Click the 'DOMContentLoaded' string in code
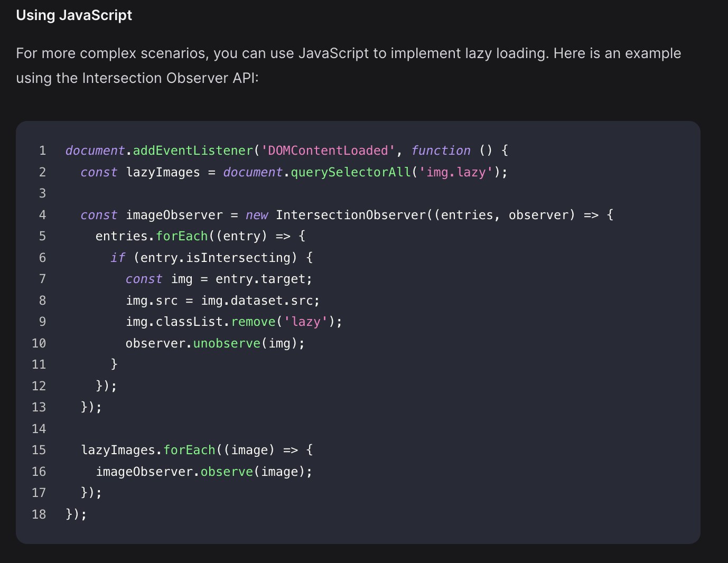728x563 pixels. click(328, 151)
